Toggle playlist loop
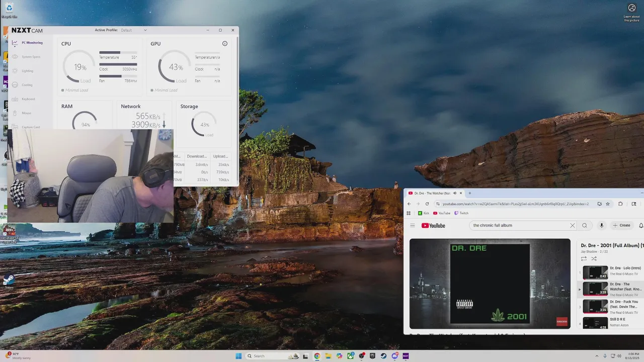Viewport: 644px width, 362px height. (x=584, y=258)
